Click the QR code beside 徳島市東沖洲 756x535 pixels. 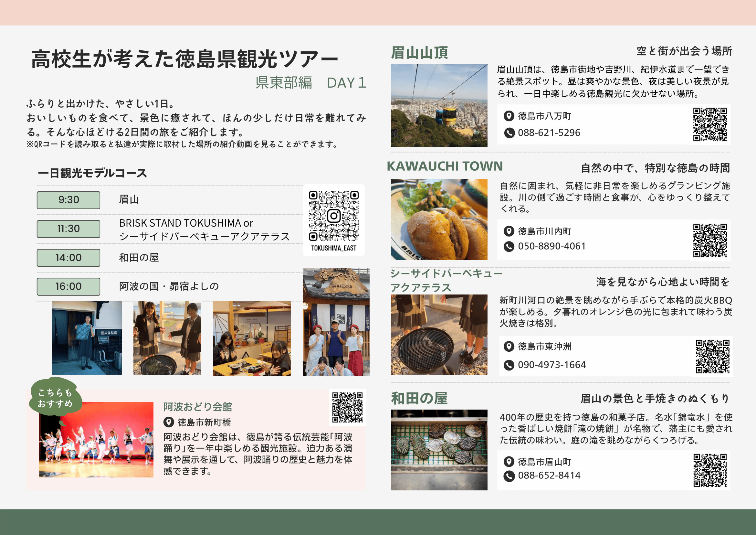coord(712,356)
